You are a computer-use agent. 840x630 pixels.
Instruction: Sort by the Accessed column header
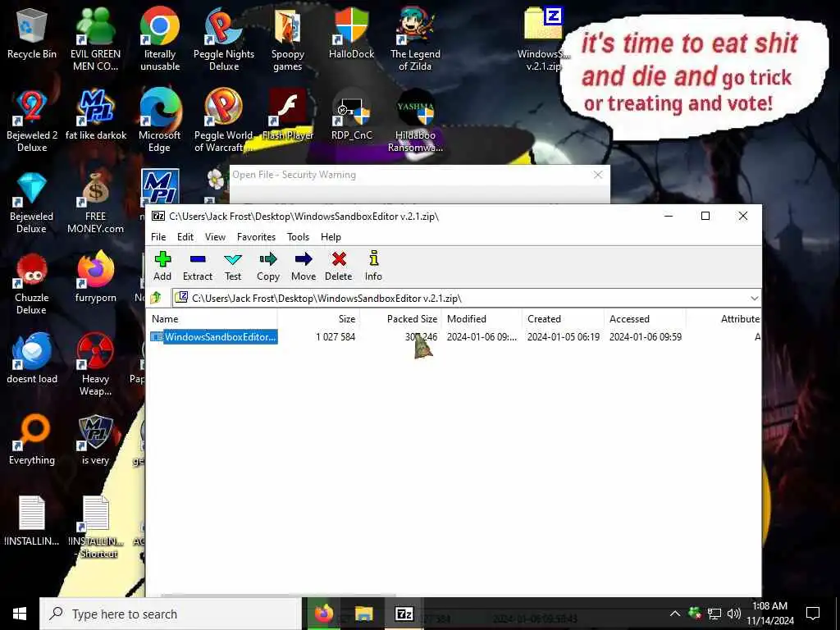[645, 319]
